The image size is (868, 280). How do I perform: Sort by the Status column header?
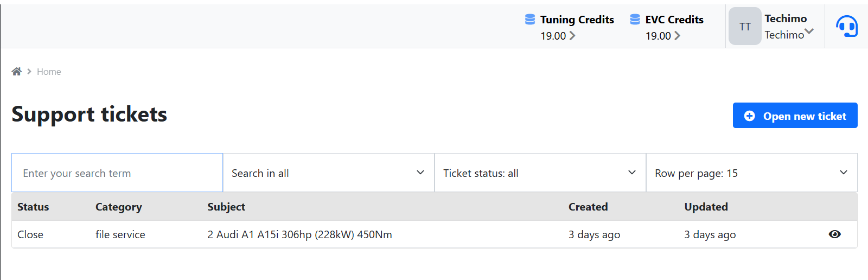[33, 207]
